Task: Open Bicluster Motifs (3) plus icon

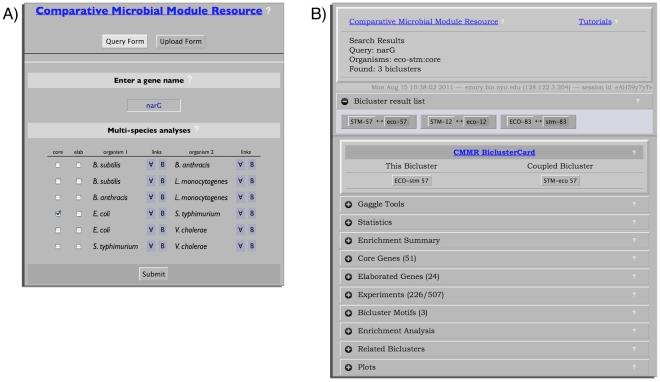Action: tap(349, 313)
